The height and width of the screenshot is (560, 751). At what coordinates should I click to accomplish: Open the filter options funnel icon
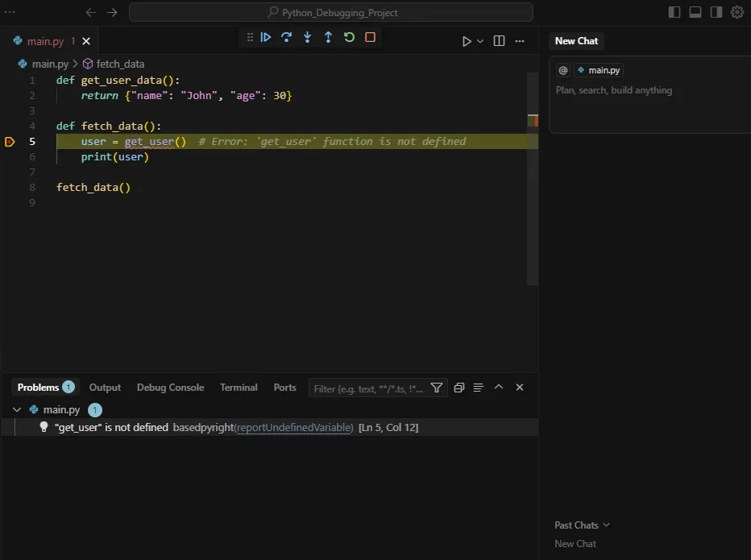(437, 388)
